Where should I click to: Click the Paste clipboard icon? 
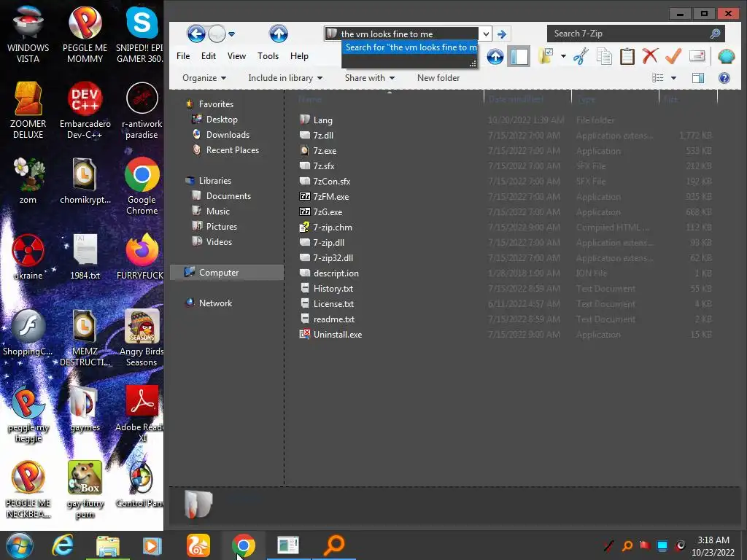pos(627,57)
